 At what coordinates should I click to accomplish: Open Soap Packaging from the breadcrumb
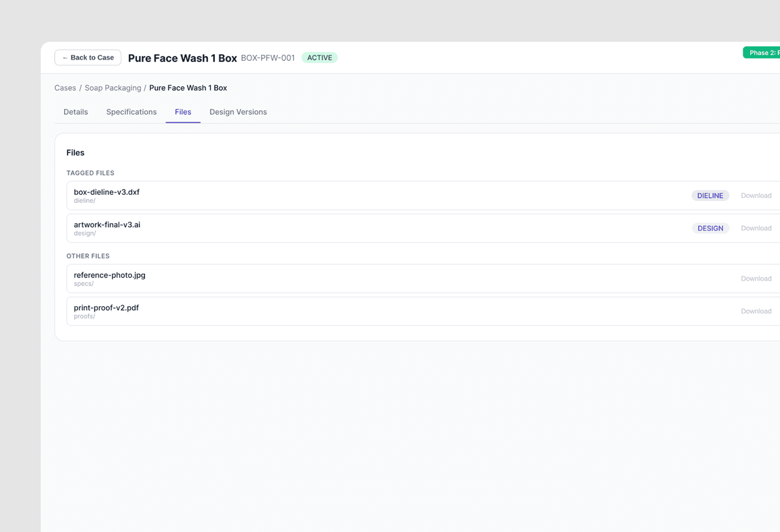click(x=113, y=88)
